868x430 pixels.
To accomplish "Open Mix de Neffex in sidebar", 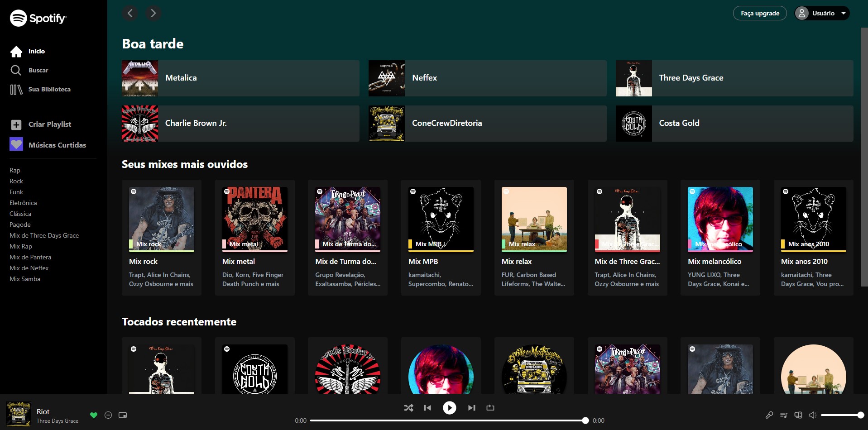I will coord(29,268).
